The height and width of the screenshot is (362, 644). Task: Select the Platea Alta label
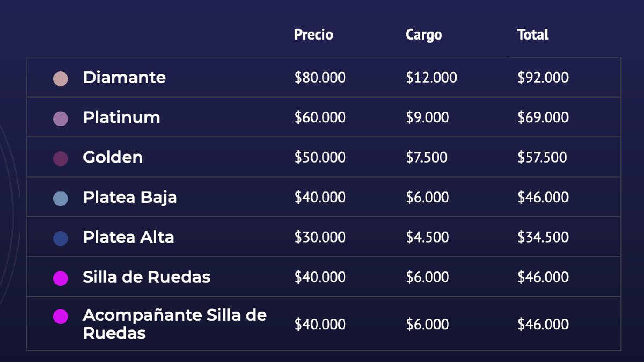pos(128,237)
